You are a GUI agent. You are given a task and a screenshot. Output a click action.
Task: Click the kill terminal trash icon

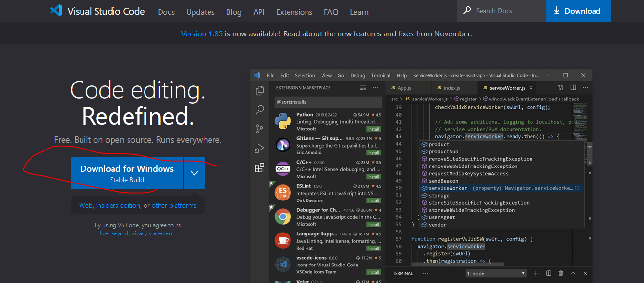tap(561, 273)
